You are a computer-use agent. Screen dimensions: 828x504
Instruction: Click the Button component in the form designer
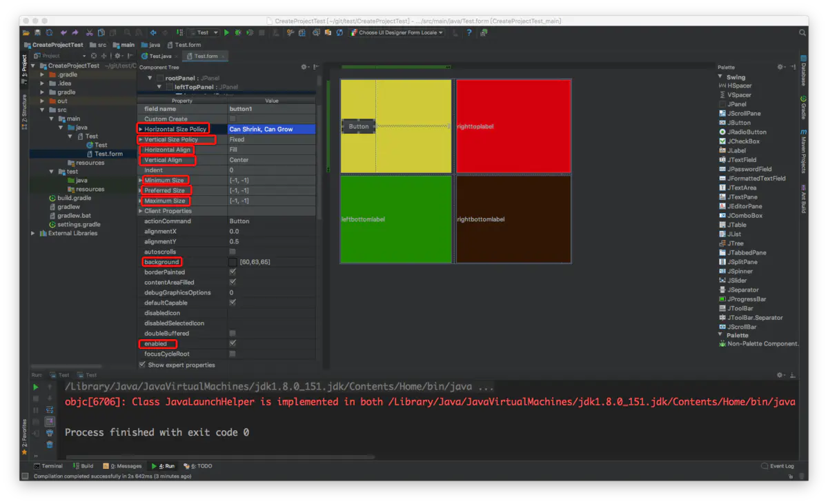tap(359, 126)
